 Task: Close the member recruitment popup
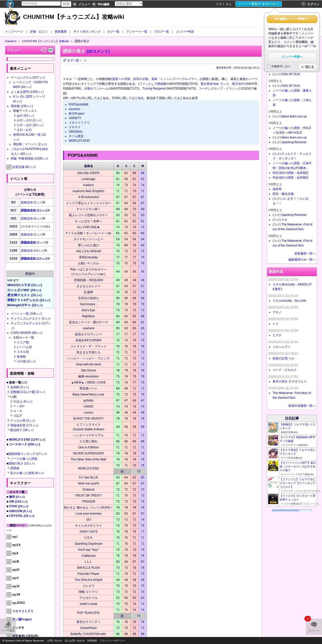point(307,67)
